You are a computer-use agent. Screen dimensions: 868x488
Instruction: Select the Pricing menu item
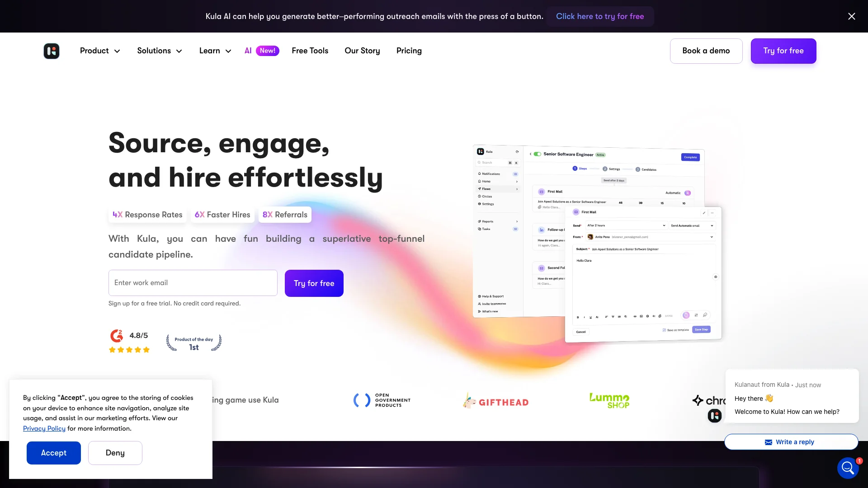pyautogui.click(x=409, y=51)
